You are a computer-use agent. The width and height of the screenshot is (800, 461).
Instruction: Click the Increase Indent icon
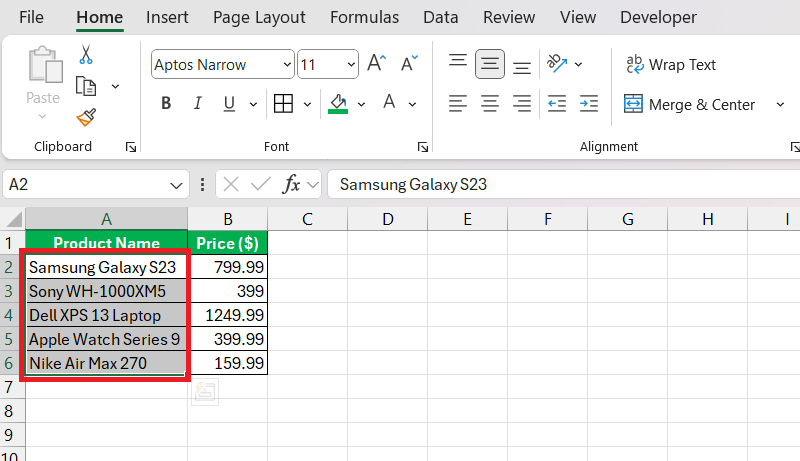tap(589, 104)
